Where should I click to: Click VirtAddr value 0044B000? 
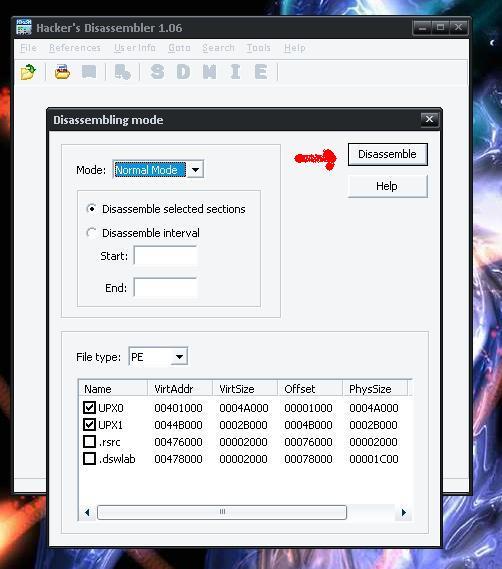click(178, 425)
